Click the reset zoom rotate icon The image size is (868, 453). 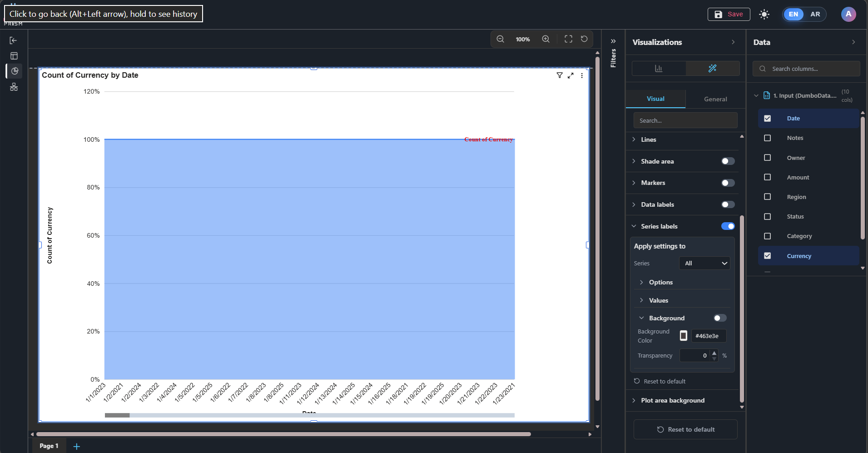tap(584, 39)
